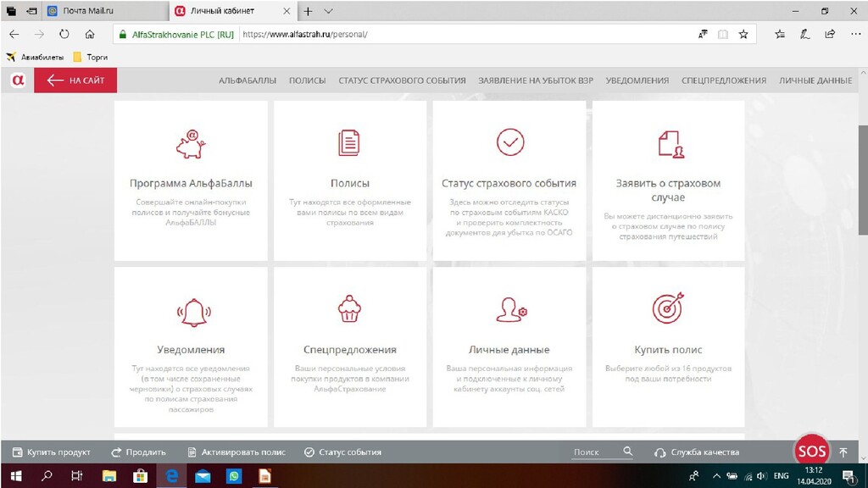Click the document-with-person claim icon

point(671,144)
